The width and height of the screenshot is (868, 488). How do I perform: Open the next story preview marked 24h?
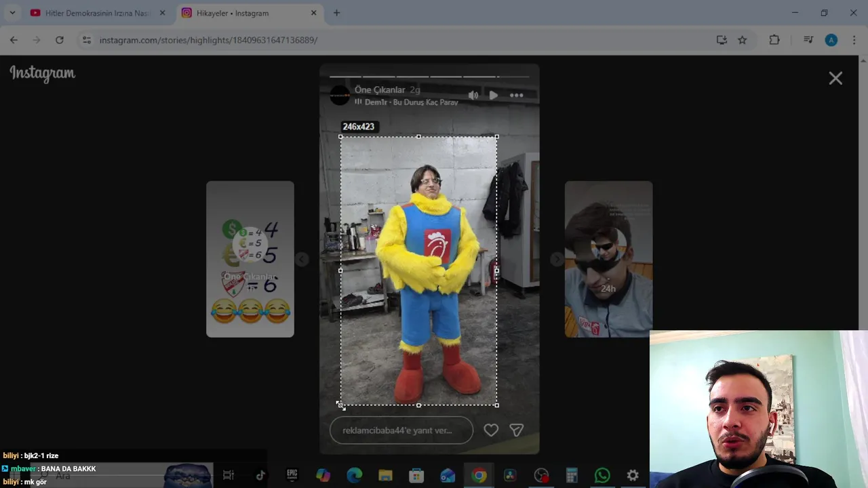(609, 259)
